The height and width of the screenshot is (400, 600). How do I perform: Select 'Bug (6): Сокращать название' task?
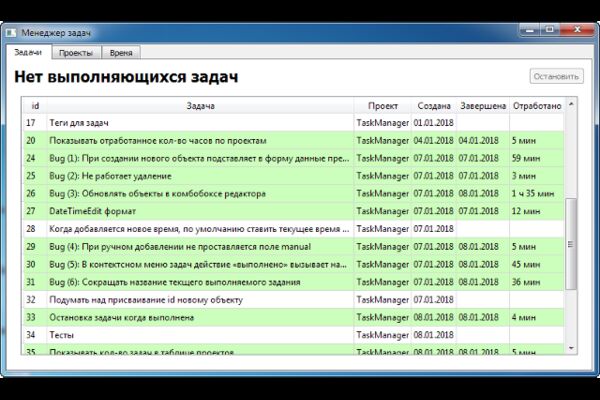[x=293, y=282]
